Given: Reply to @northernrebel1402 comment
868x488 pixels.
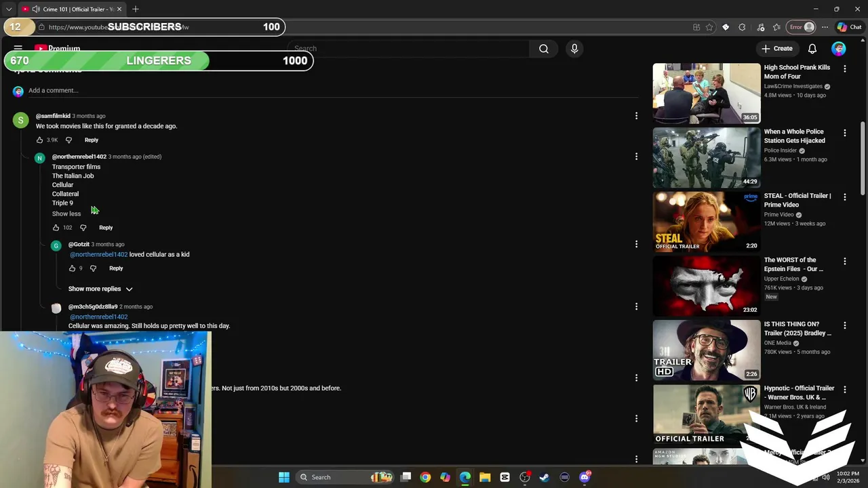Looking at the screenshot, I should click(x=106, y=228).
